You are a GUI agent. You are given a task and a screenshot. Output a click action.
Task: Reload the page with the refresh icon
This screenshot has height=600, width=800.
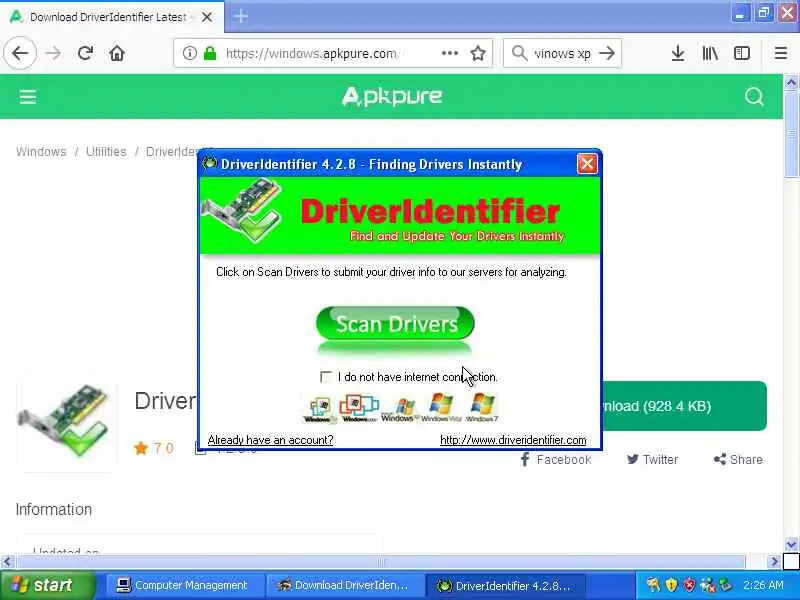pos(85,53)
